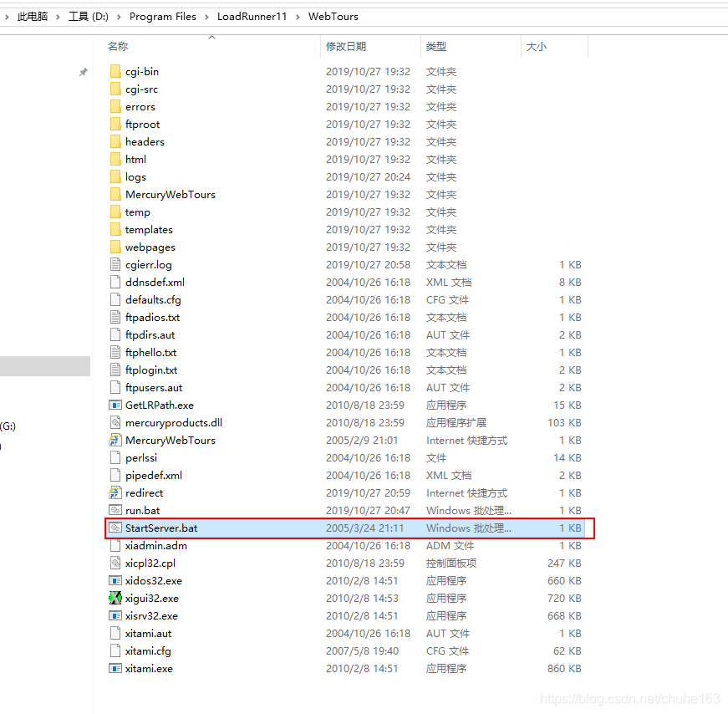This screenshot has height=714, width=728.
Task: Go to 工具 (D:) in the address bar
Action: 89,17
